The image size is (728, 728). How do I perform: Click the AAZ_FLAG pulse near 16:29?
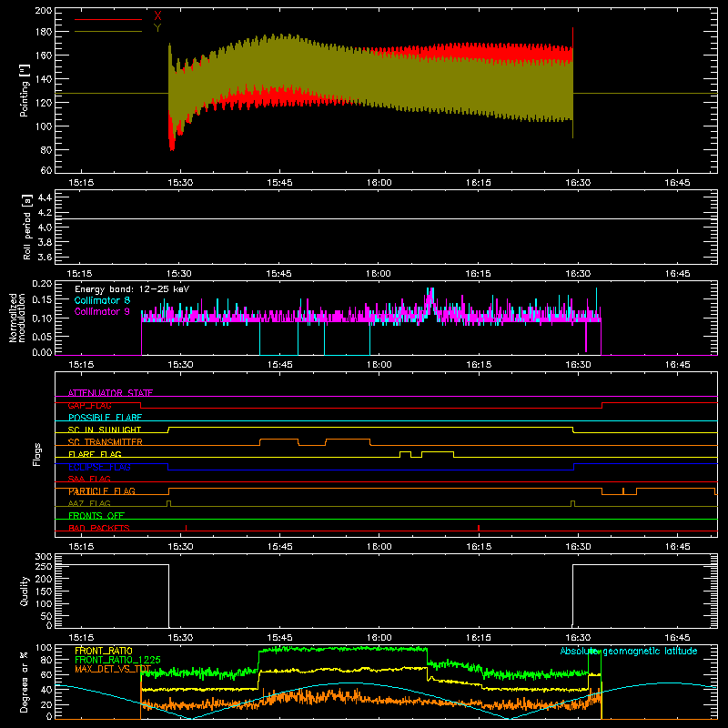[x=573, y=503]
